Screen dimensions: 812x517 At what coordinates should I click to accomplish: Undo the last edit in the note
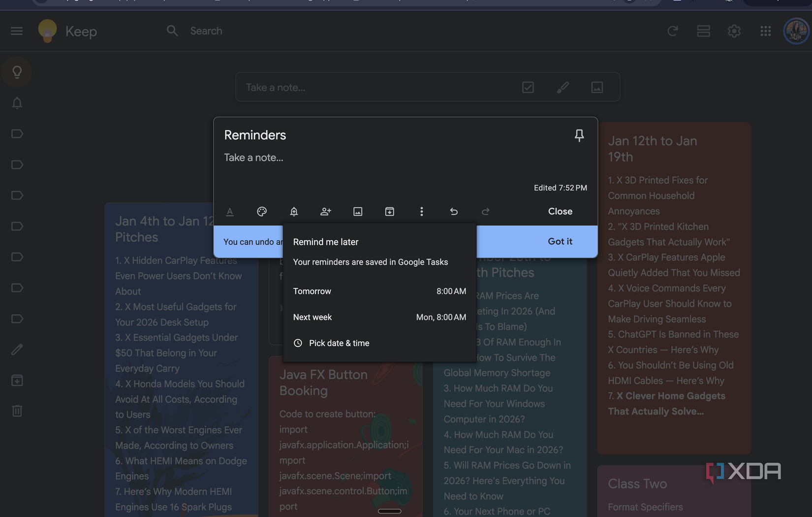(x=454, y=212)
